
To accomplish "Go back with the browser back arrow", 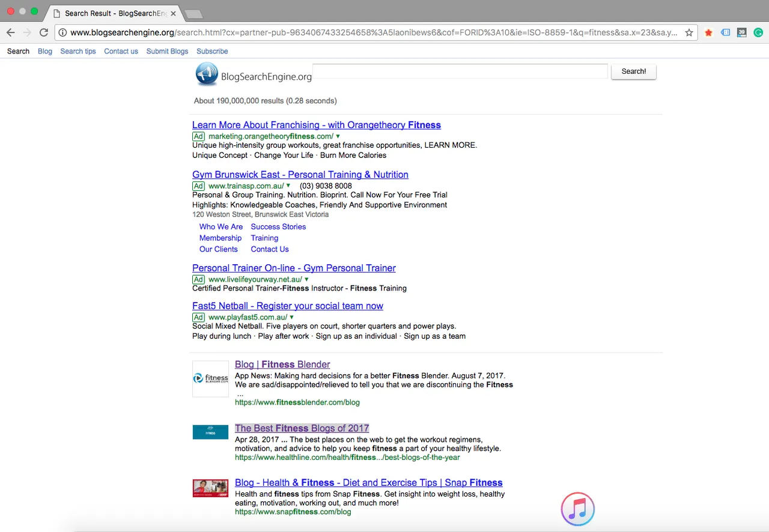I will (x=11, y=32).
